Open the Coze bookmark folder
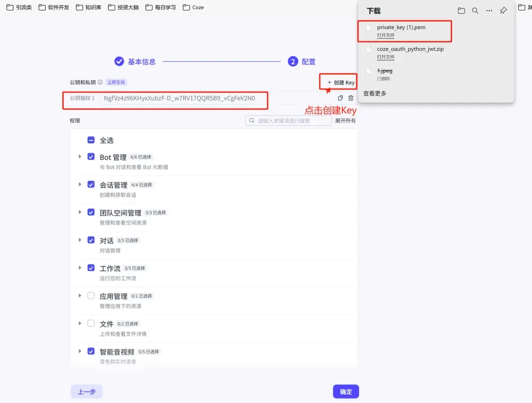 point(193,7)
